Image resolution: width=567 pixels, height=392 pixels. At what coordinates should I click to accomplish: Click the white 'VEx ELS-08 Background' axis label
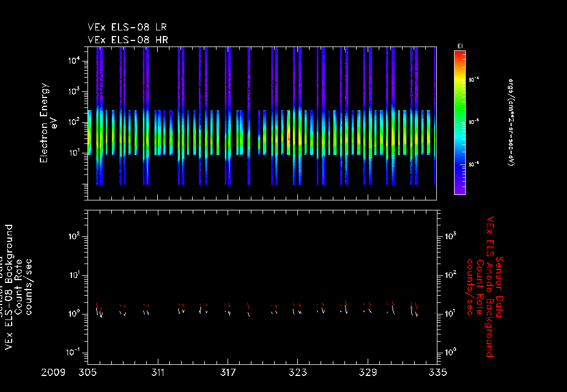9,287
